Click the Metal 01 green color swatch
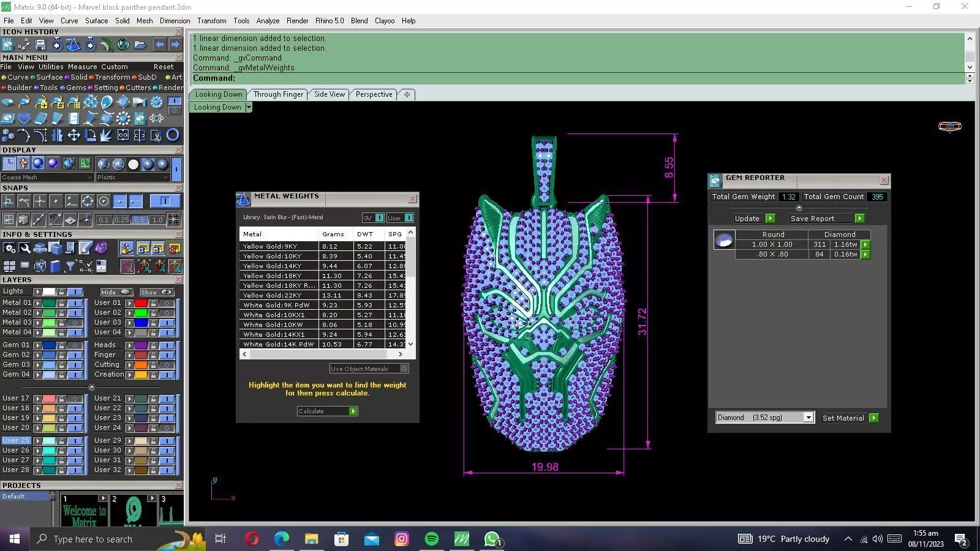This screenshot has width=980, height=551. pos(49,303)
